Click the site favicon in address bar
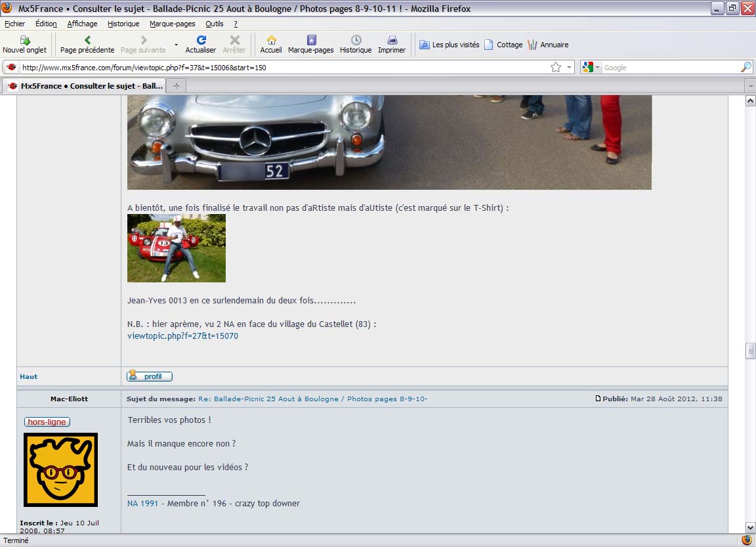 click(x=12, y=68)
